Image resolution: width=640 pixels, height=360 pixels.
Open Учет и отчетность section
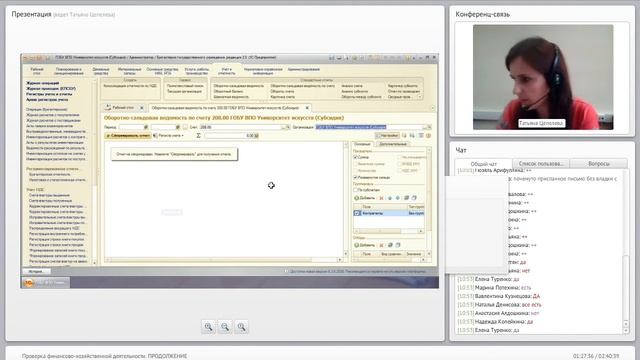[227, 71]
